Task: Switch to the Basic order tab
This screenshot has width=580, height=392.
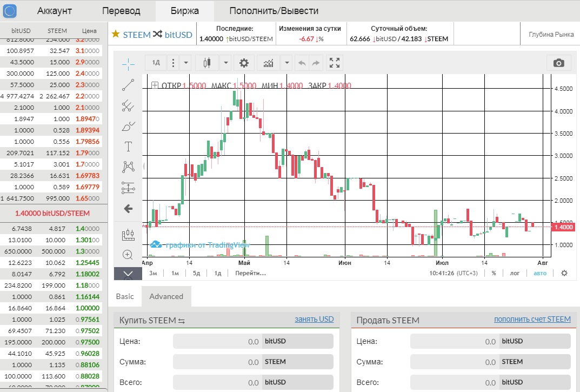Action: point(125,296)
